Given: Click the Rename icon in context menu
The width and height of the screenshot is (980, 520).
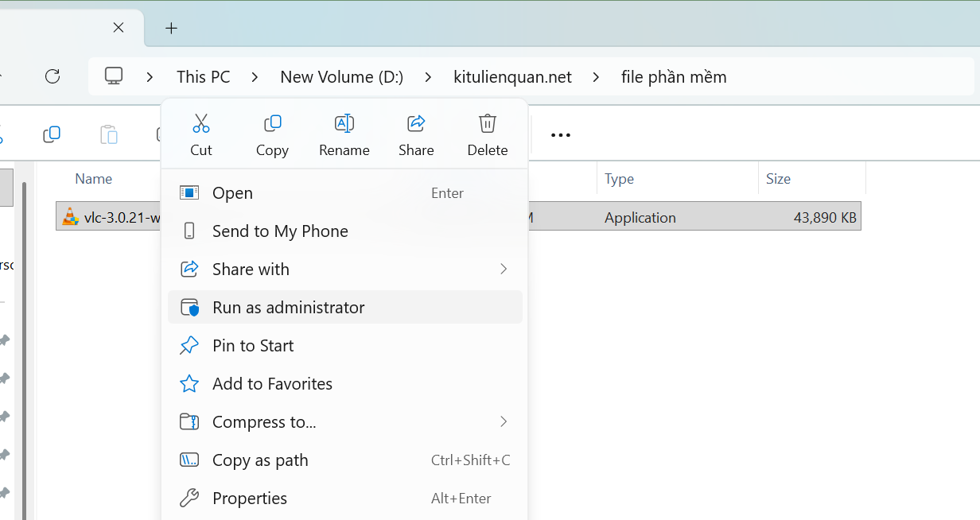Looking at the screenshot, I should [x=344, y=123].
